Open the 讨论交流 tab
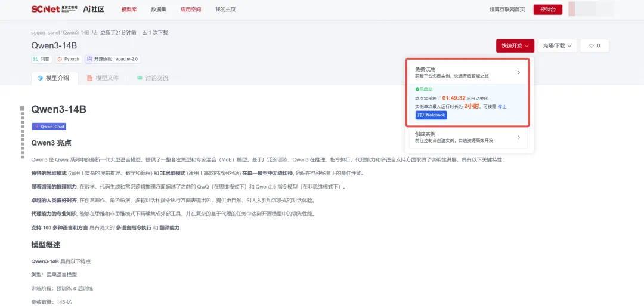The height and width of the screenshot is (308, 644). tap(152, 78)
